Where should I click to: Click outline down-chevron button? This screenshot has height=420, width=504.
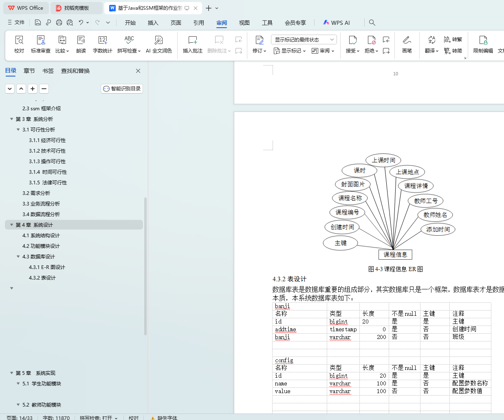pyautogui.click(x=10, y=89)
